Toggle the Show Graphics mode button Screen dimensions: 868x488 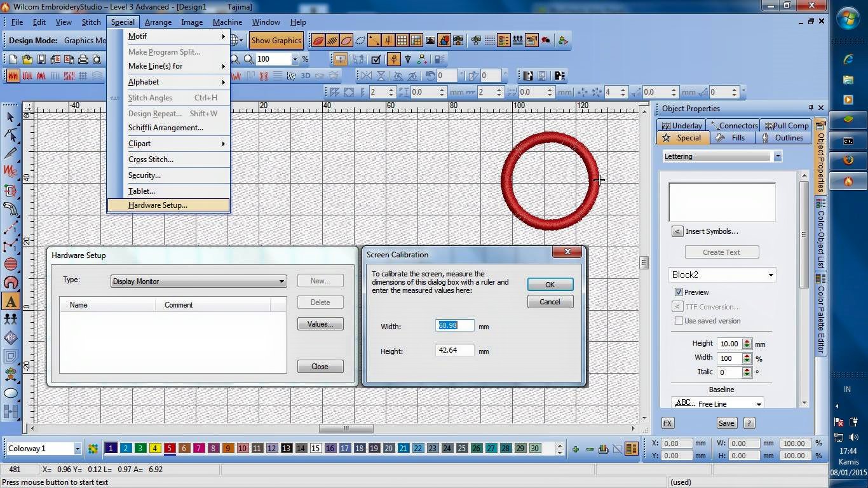(276, 40)
